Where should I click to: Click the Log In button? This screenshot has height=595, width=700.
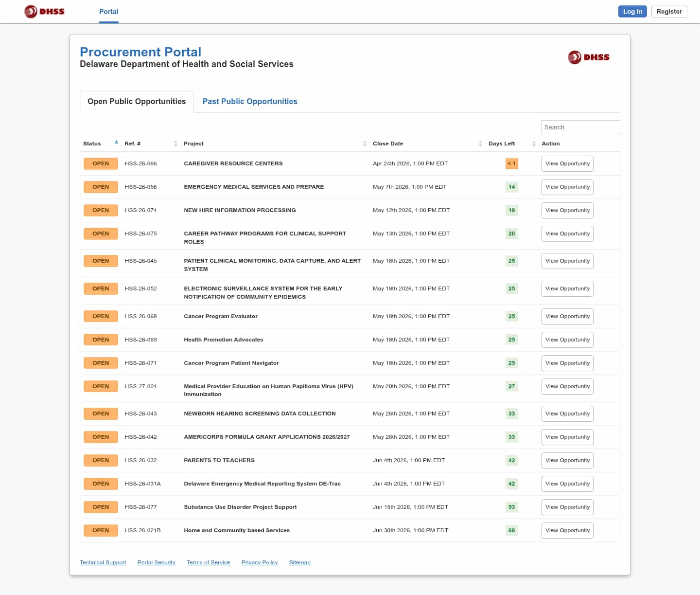pyautogui.click(x=632, y=12)
